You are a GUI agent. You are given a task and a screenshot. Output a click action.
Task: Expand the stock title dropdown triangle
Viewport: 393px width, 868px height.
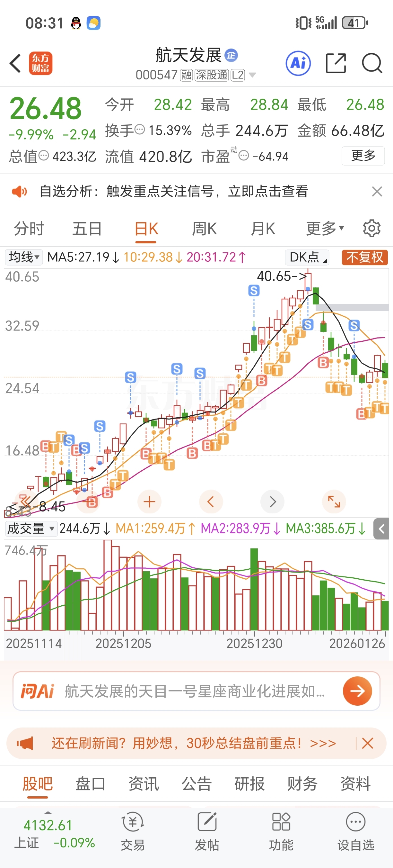point(252,75)
